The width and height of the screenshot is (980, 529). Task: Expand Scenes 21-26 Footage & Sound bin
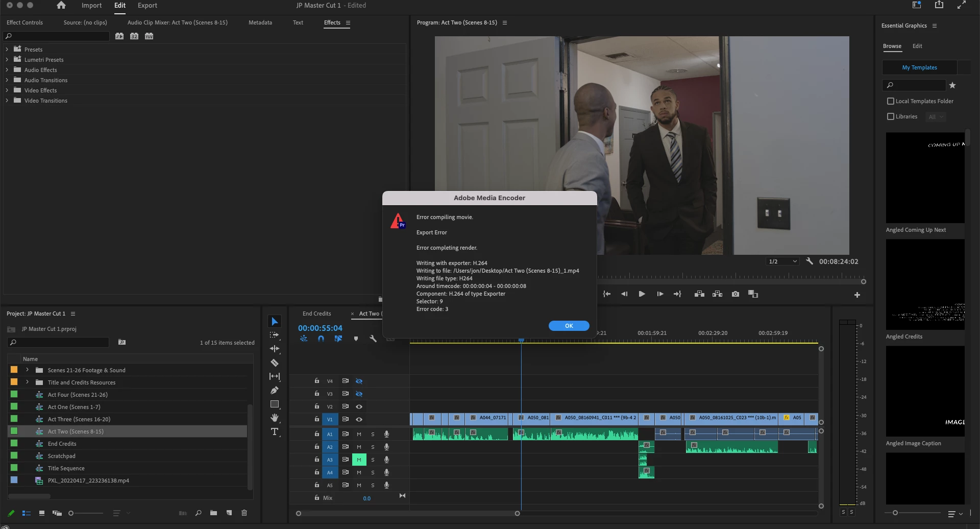(x=27, y=370)
